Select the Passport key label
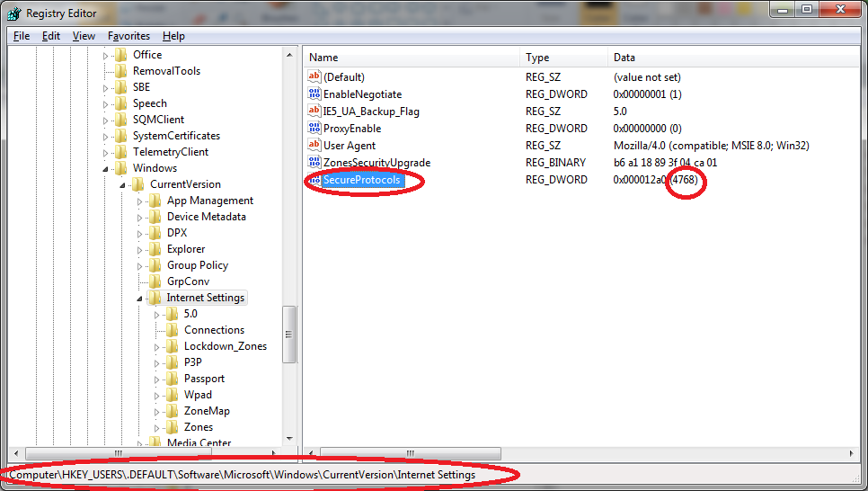The width and height of the screenshot is (868, 491). click(x=204, y=379)
